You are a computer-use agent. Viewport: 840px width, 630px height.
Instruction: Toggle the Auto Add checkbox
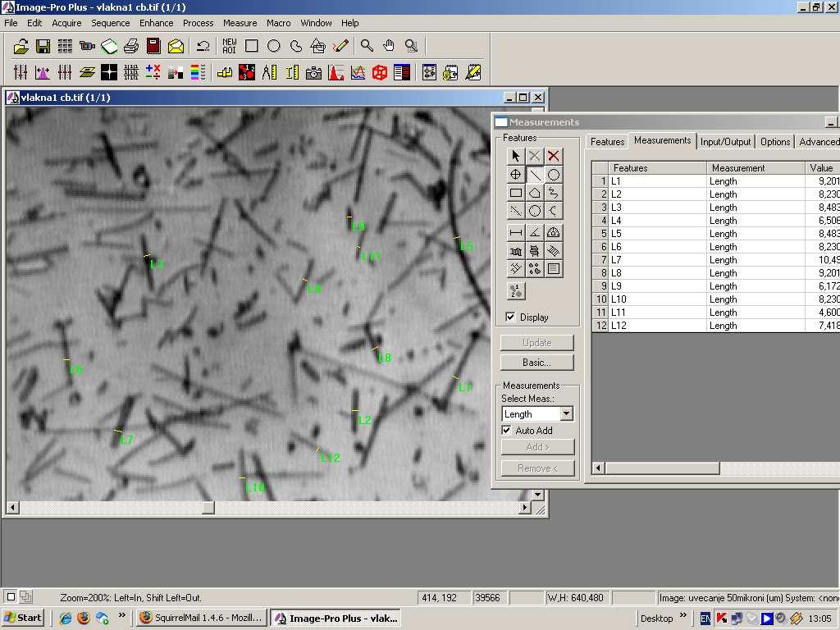coord(506,430)
